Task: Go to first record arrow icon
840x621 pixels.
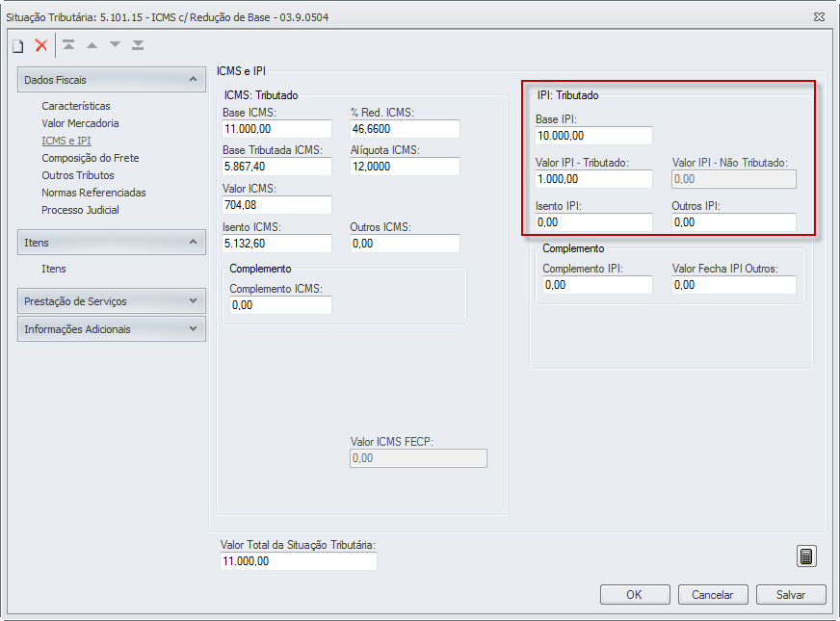Action: pyautogui.click(x=68, y=45)
